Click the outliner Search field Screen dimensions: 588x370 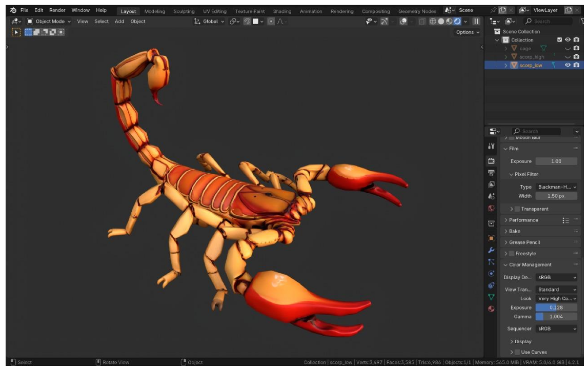click(x=548, y=21)
